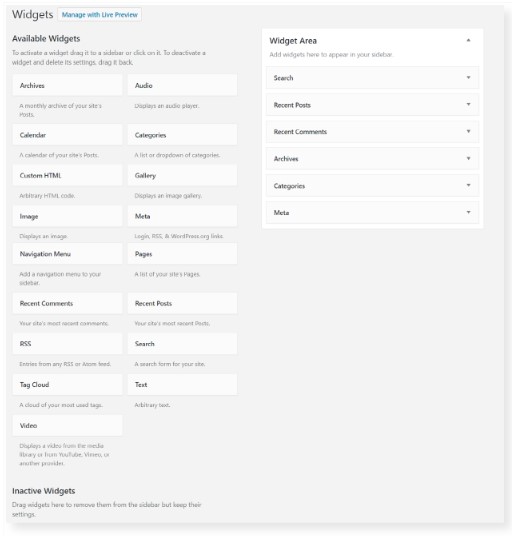Expand the Search widget dropdown arrow
The image size is (512, 536).
(468, 78)
